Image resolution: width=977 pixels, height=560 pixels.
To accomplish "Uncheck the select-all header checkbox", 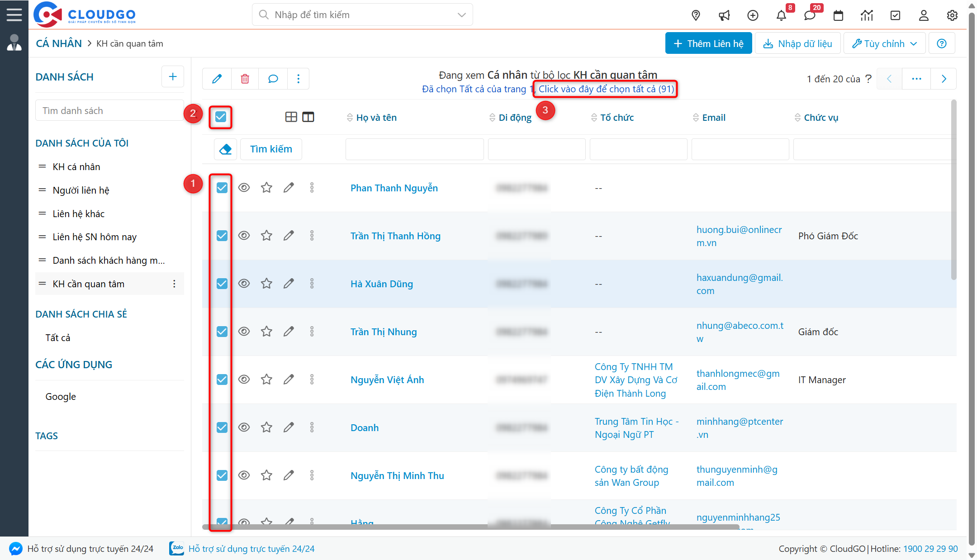I will 221,117.
